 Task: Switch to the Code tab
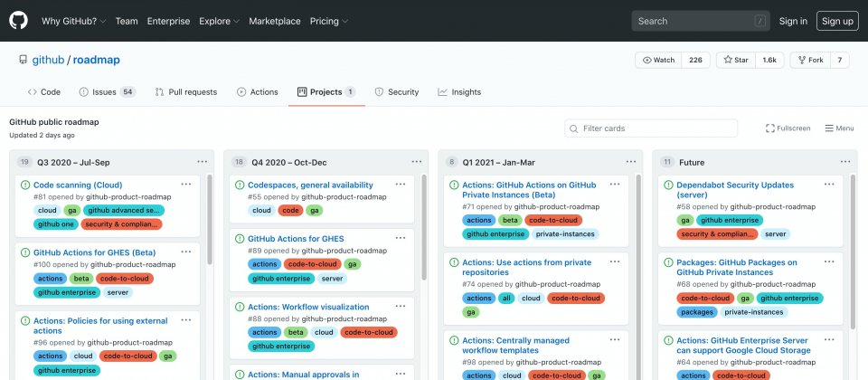pyautogui.click(x=44, y=92)
